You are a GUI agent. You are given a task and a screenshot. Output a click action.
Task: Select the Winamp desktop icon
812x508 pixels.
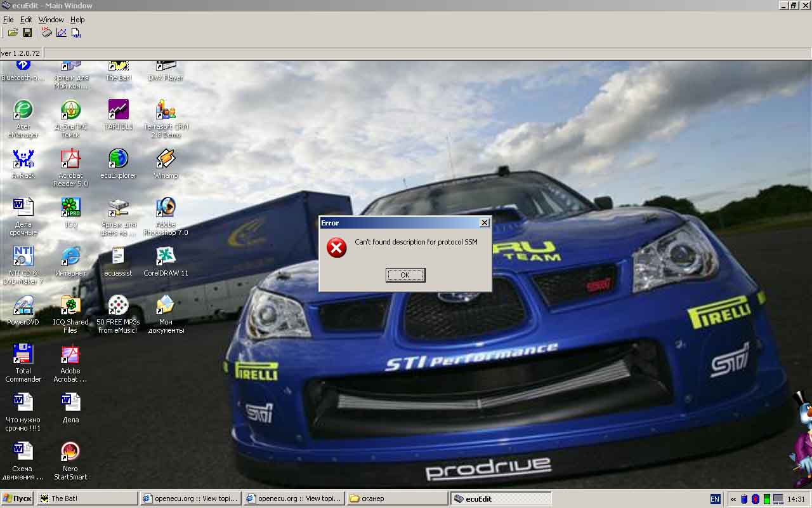(166, 164)
